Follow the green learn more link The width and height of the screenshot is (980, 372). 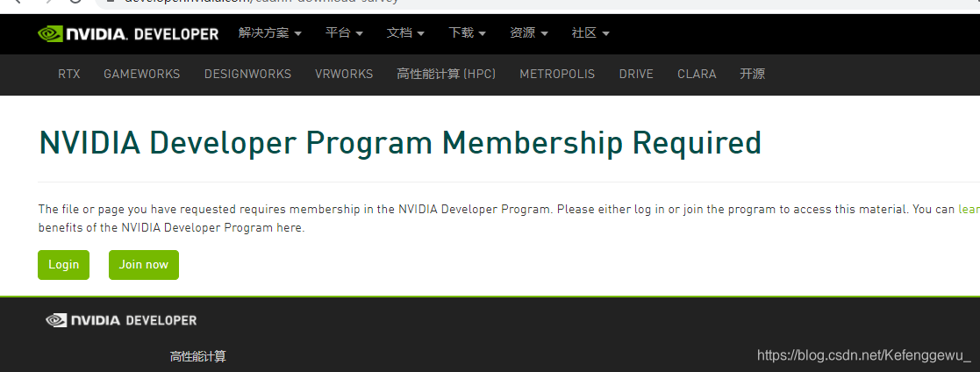969,210
